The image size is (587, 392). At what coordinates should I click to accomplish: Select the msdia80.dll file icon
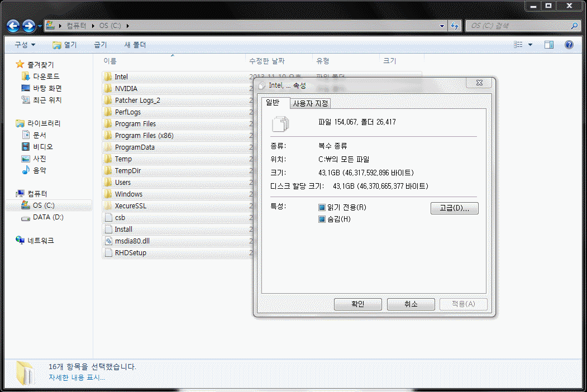point(109,241)
